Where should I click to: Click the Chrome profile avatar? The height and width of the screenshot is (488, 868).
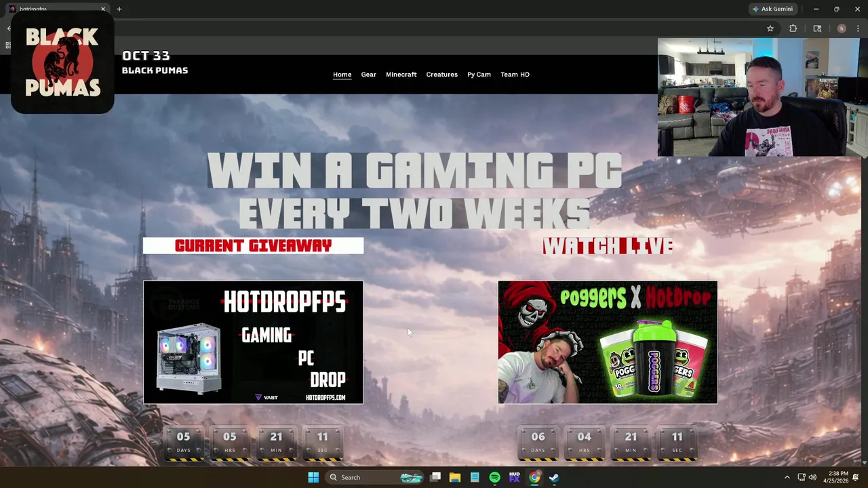click(x=842, y=28)
